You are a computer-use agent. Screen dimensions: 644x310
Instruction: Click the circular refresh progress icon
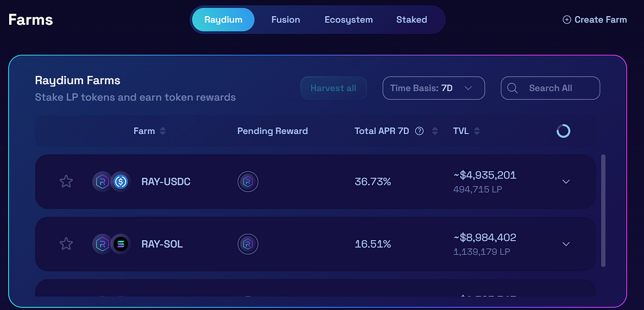(563, 131)
